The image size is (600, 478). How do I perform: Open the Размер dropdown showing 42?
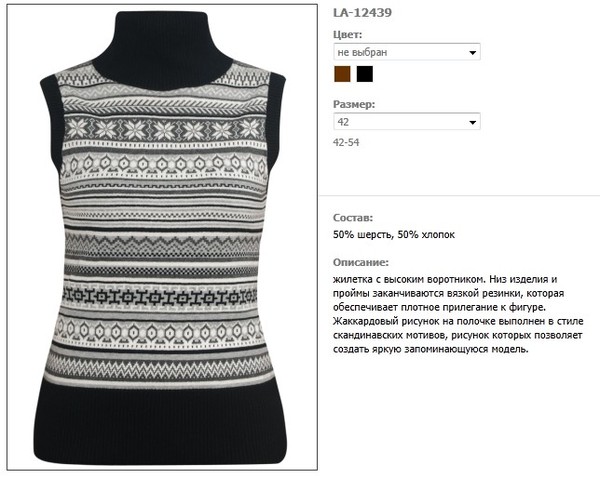pyautogui.click(x=407, y=122)
